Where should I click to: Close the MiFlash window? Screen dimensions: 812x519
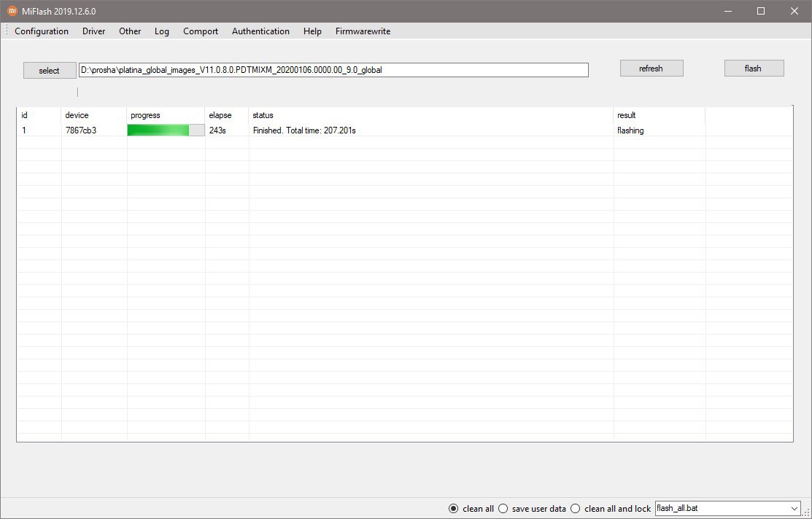tap(794, 11)
